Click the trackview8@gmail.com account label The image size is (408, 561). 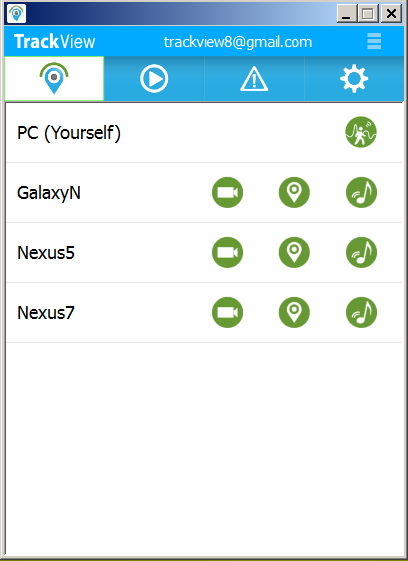tap(238, 42)
